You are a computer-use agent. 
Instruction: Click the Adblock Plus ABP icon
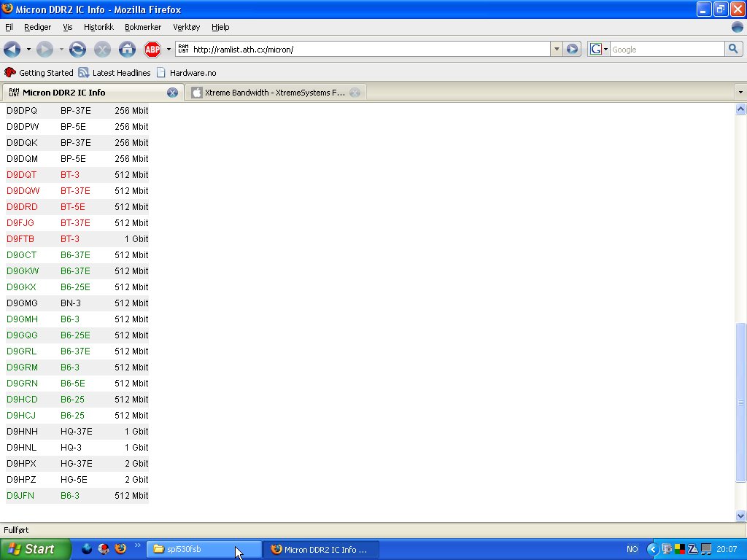click(152, 49)
